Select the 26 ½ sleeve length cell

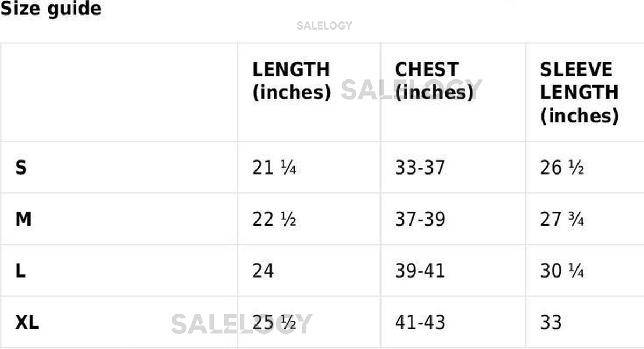point(562,168)
